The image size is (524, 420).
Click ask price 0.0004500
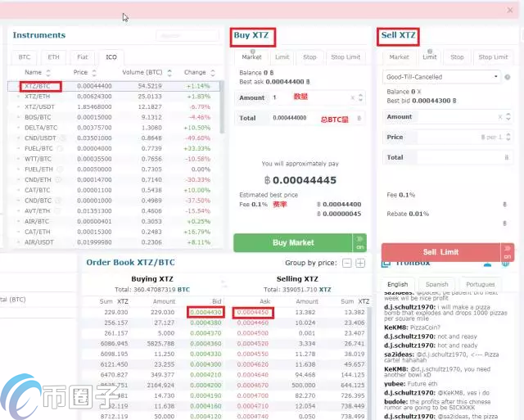click(x=253, y=333)
